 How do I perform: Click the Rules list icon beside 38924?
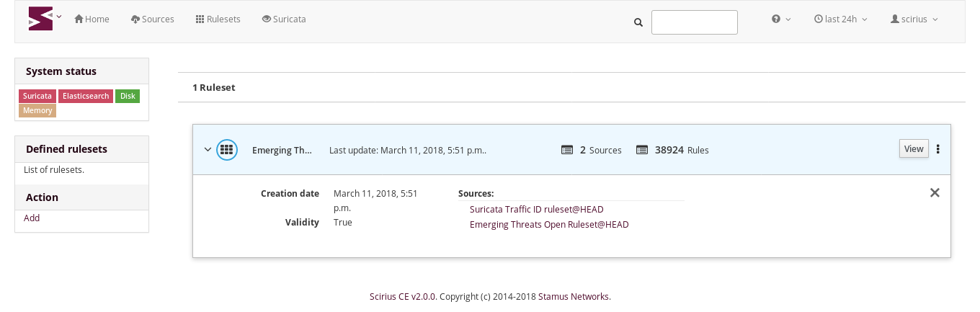point(642,150)
